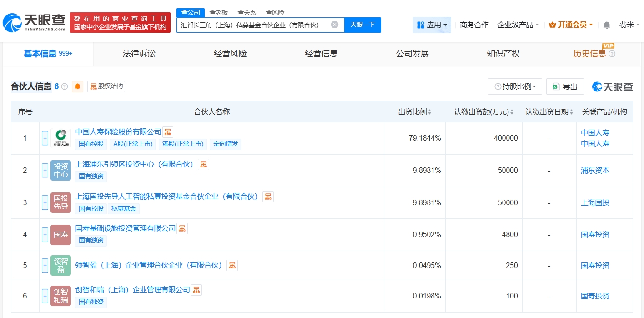This screenshot has height=318, width=644.
Task: Click the notification bell icon in header
Action: coord(607,25)
